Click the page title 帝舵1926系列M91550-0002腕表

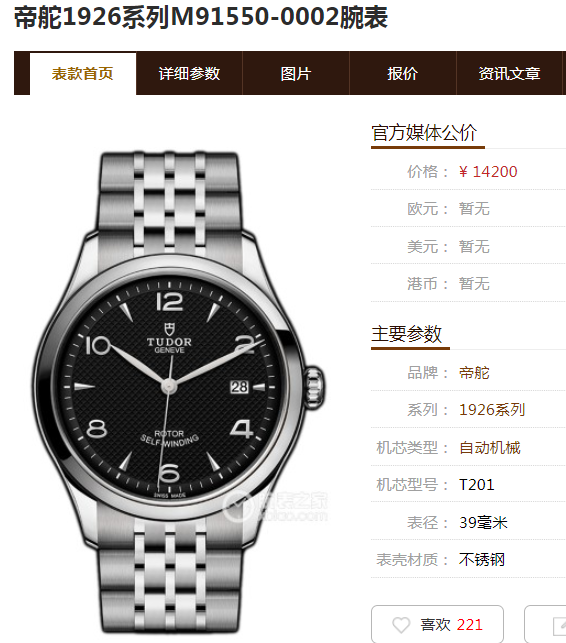coord(201,18)
